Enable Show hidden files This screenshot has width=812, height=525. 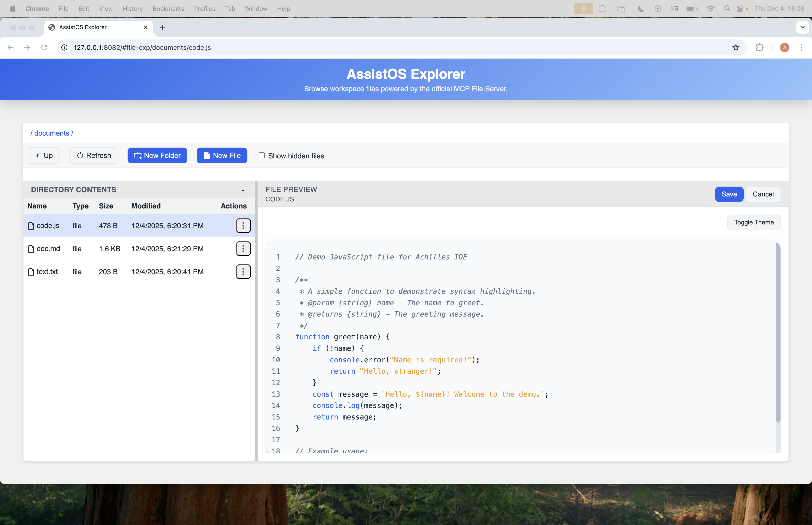(261, 155)
